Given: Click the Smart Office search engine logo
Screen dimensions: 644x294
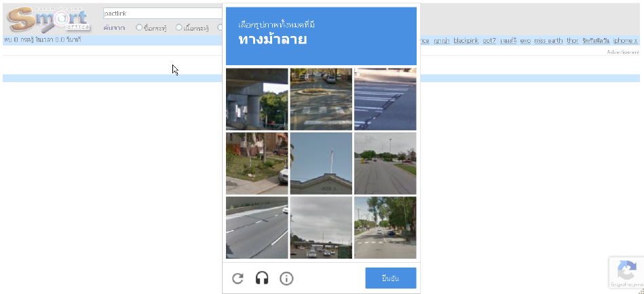Looking at the screenshot, I should 48,19.
